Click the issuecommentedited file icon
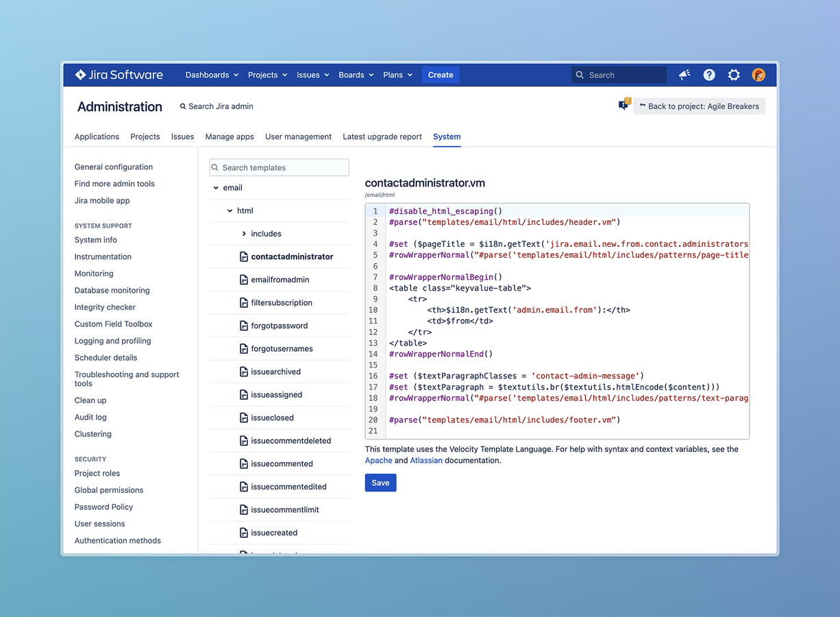The height and width of the screenshot is (617, 840). coord(244,487)
